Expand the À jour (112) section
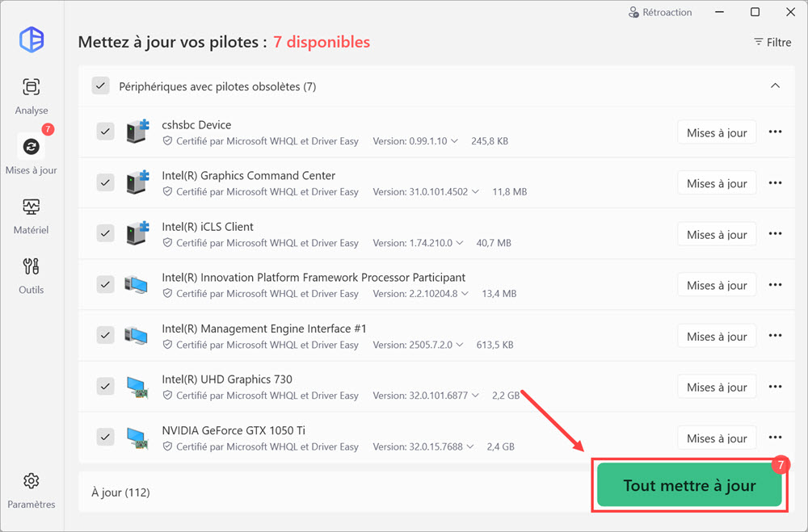Screen dimensions: 808x532 tap(120, 492)
